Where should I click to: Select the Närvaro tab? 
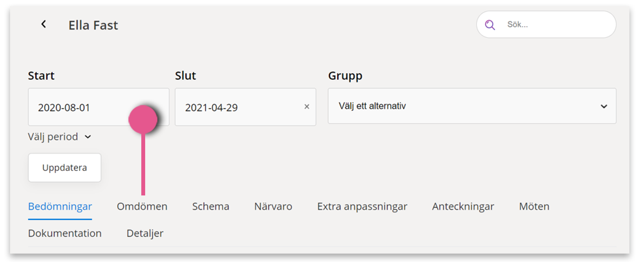273,206
